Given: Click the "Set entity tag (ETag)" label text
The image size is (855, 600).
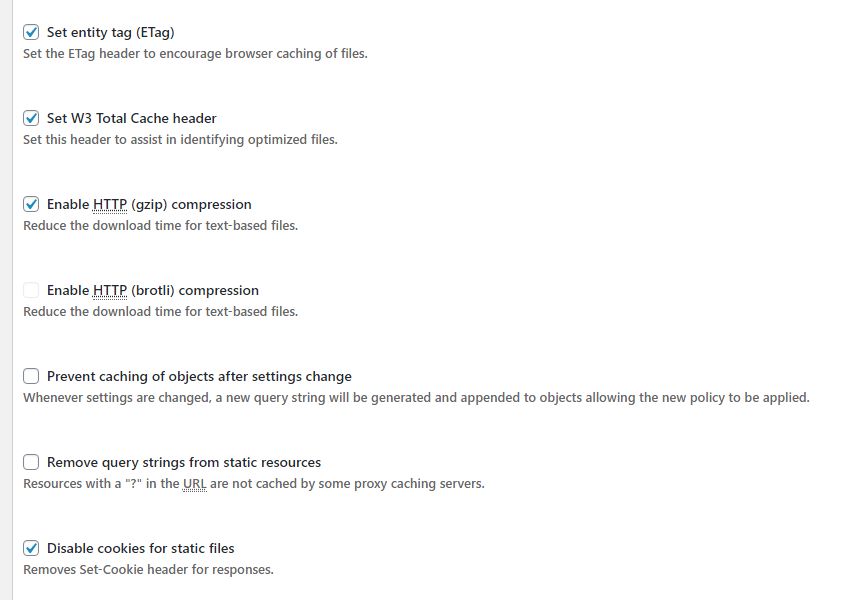Looking at the screenshot, I should pyautogui.click(x=111, y=33).
